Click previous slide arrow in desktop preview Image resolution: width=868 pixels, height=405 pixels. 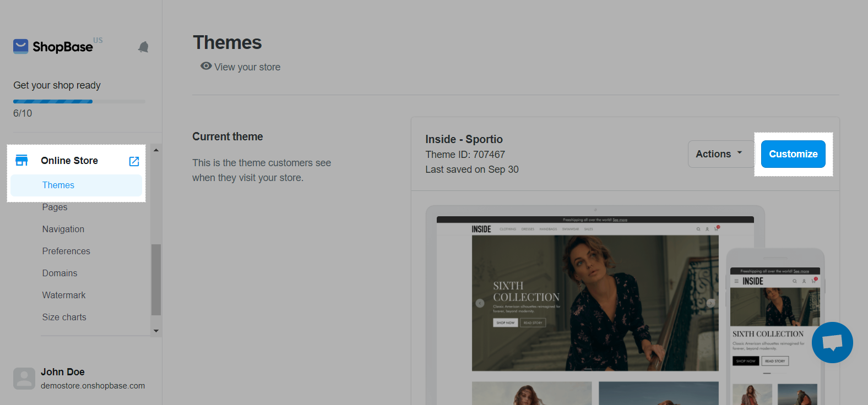[x=480, y=303]
